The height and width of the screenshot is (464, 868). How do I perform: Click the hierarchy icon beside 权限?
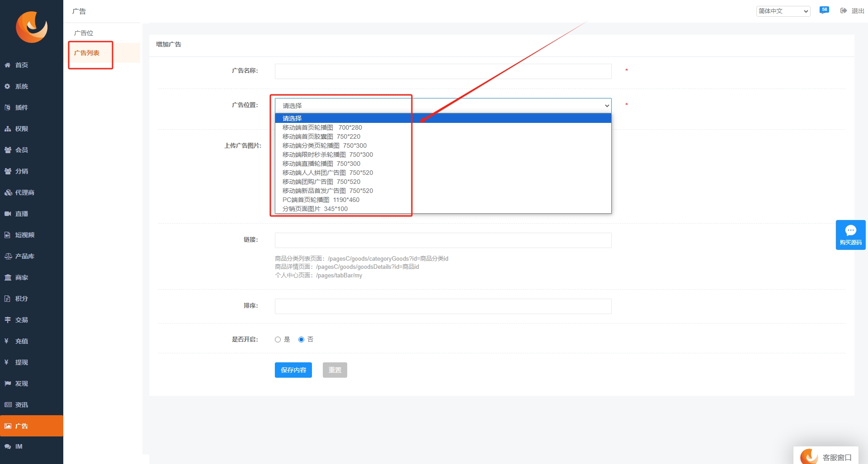pyautogui.click(x=8, y=129)
